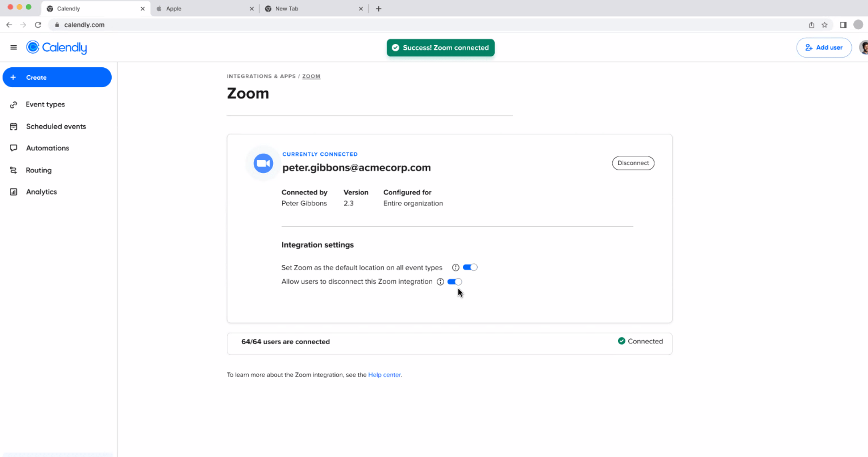Open the sidebar hamburger menu
Viewport: 868px width, 457px height.
click(x=13, y=47)
